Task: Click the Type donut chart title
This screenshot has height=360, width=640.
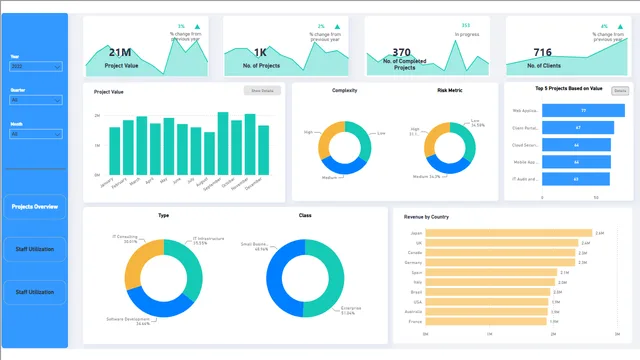Action: [164, 215]
